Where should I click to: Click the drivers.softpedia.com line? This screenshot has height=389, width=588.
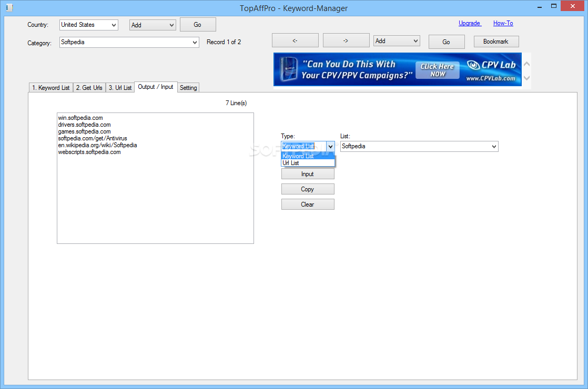tap(84, 125)
